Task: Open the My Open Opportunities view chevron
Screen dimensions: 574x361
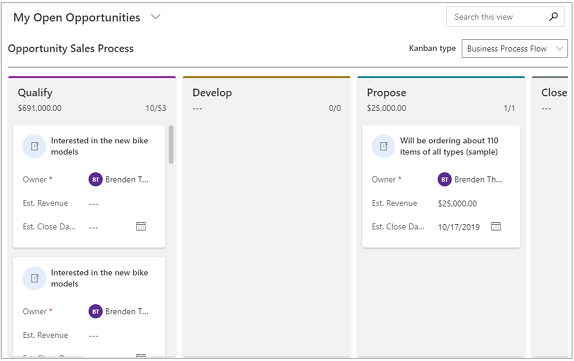Action: 156,17
